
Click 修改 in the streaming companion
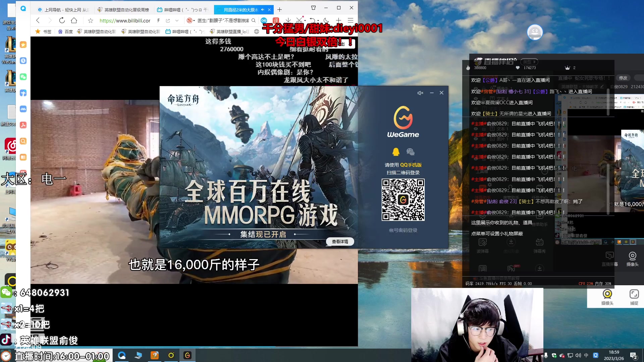623,78
